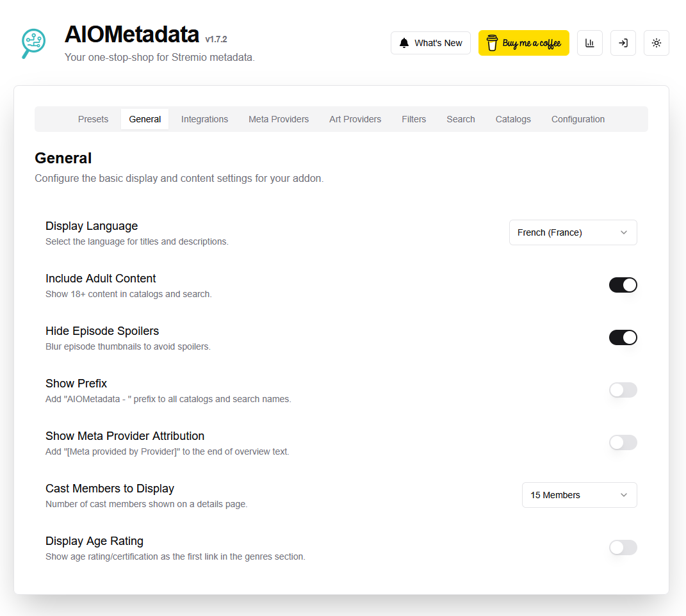
Task: Switch theme with the sun icon
Action: pyautogui.click(x=656, y=43)
